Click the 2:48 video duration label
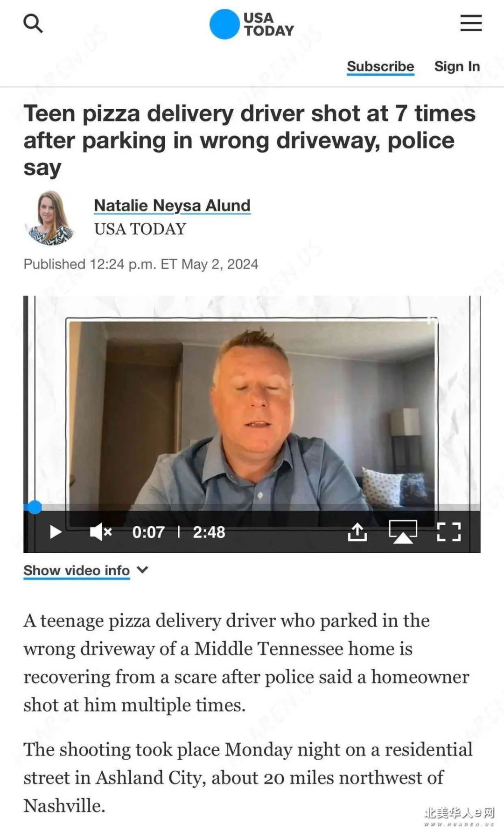 (x=209, y=532)
